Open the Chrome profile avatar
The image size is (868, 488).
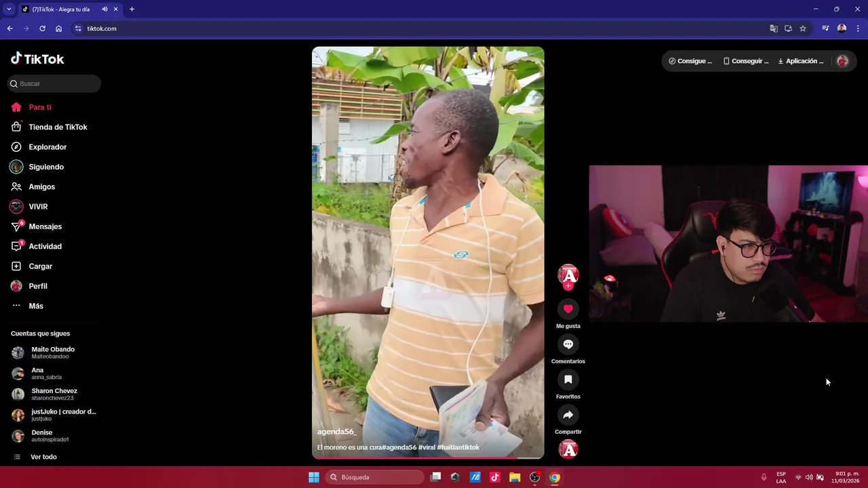(x=842, y=28)
